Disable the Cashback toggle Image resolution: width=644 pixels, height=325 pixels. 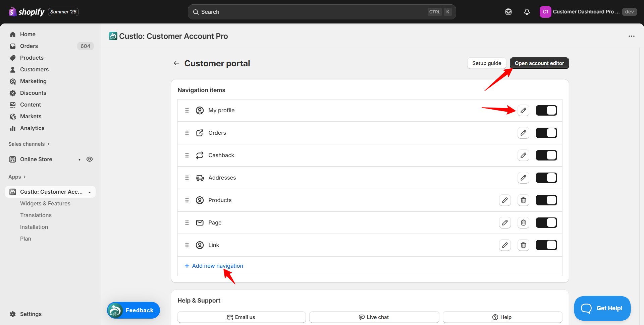546,155
